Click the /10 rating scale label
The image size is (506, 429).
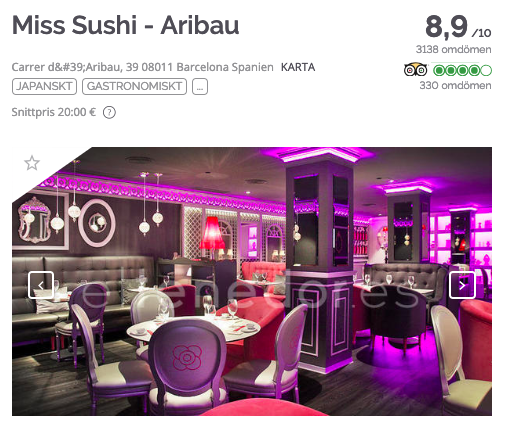[481, 33]
